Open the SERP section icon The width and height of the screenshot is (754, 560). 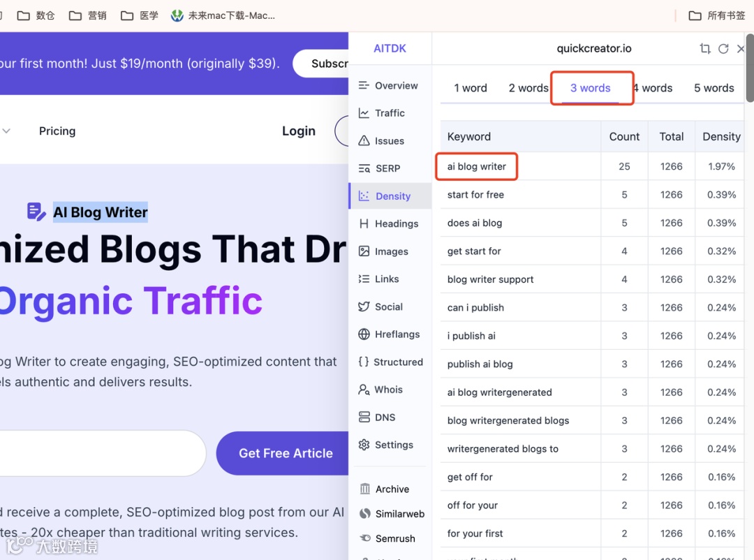[x=364, y=168]
